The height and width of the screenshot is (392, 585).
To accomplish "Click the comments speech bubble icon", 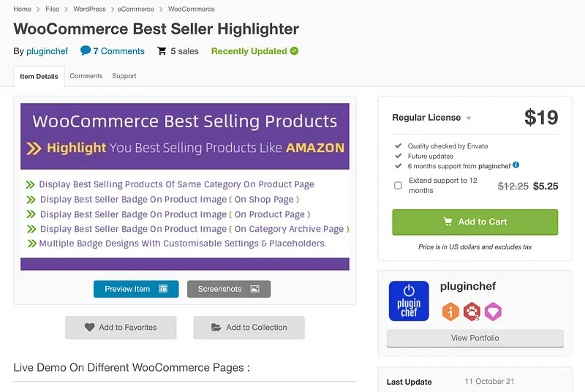I will [x=86, y=51].
